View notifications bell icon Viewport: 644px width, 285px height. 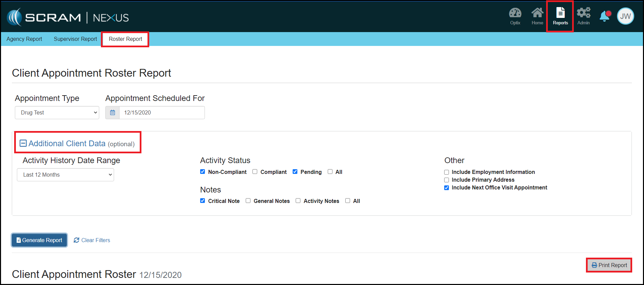tap(605, 16)
